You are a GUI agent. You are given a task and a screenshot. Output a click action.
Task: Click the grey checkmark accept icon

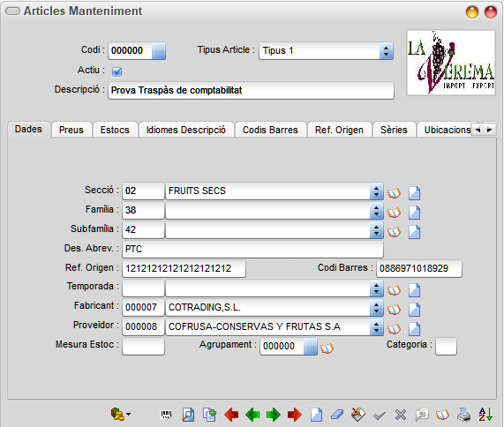[380, 416]
